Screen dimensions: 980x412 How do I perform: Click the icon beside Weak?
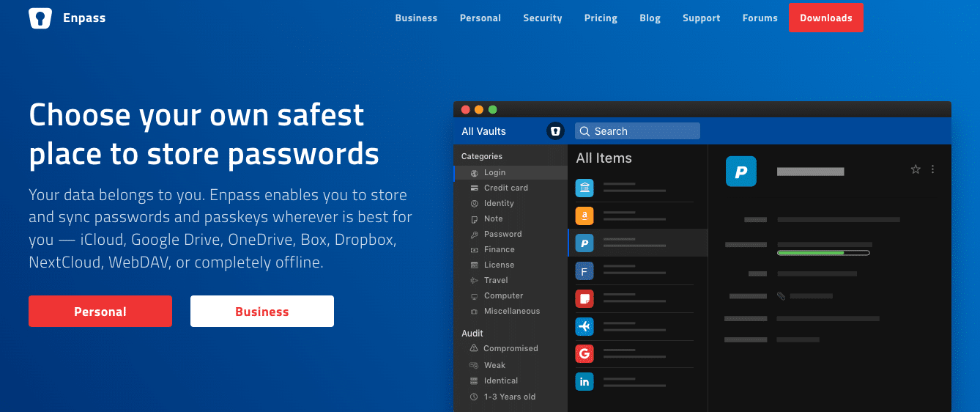474,365
